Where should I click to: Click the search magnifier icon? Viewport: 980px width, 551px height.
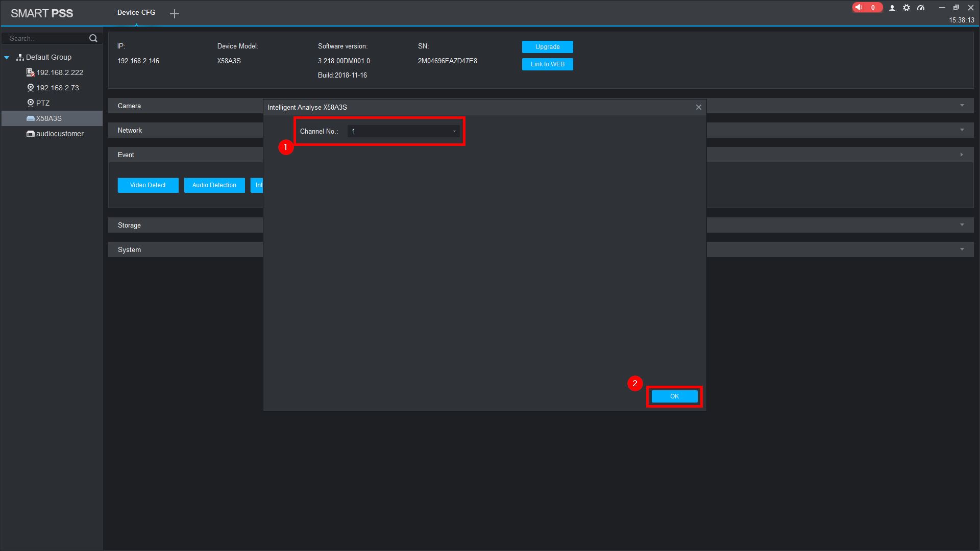pyautogui.click(x=93, y=38)
